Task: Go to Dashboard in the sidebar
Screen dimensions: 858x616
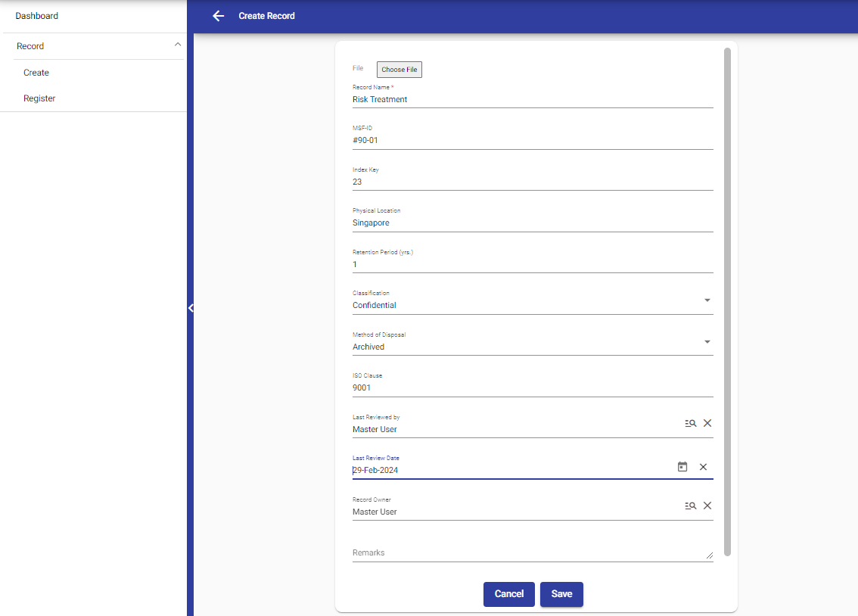Action: pyautogui.click(x=37, y=16)
